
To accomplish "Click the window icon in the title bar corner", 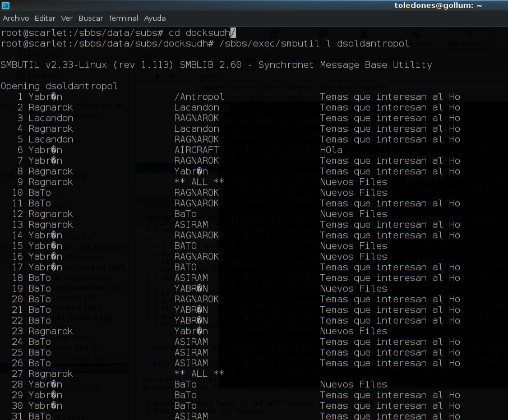I will pyautogui.click(x=6, y=6).
